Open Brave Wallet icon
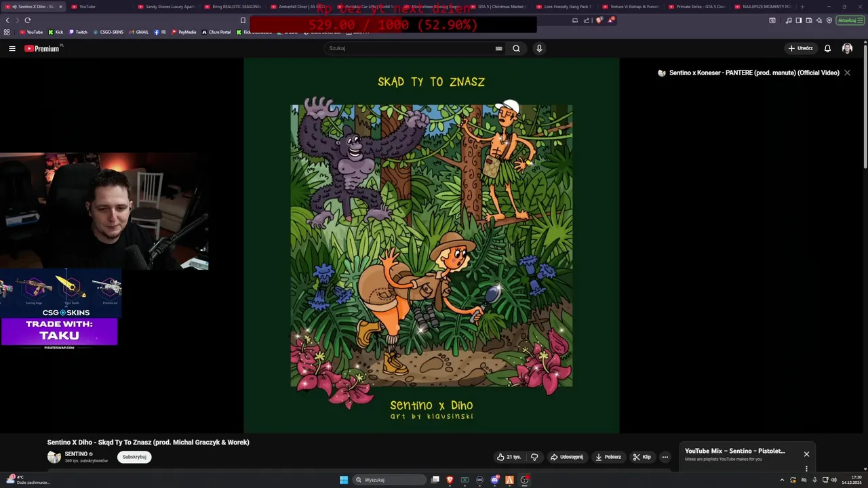This screenshot has width=868, height=488. (809, 20)
